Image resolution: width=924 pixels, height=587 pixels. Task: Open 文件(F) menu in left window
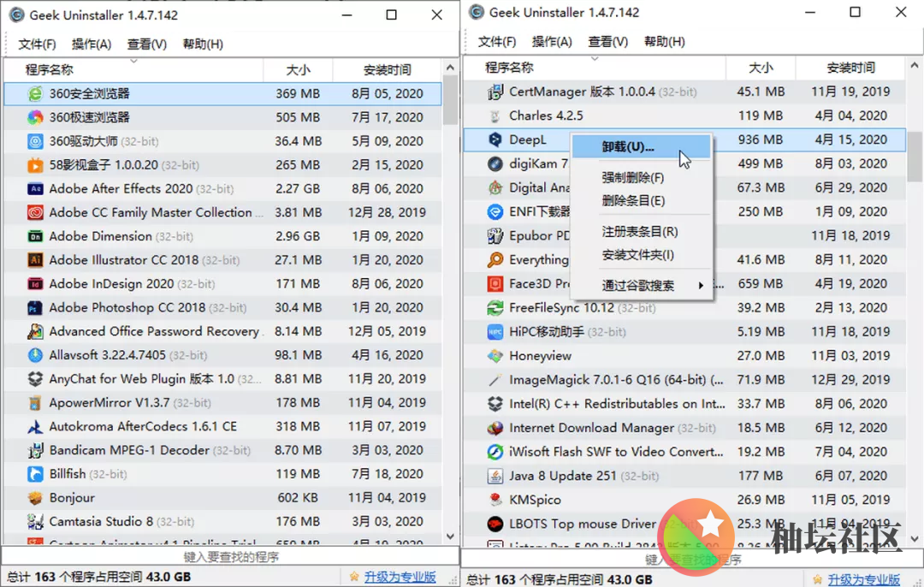point(37,44)
